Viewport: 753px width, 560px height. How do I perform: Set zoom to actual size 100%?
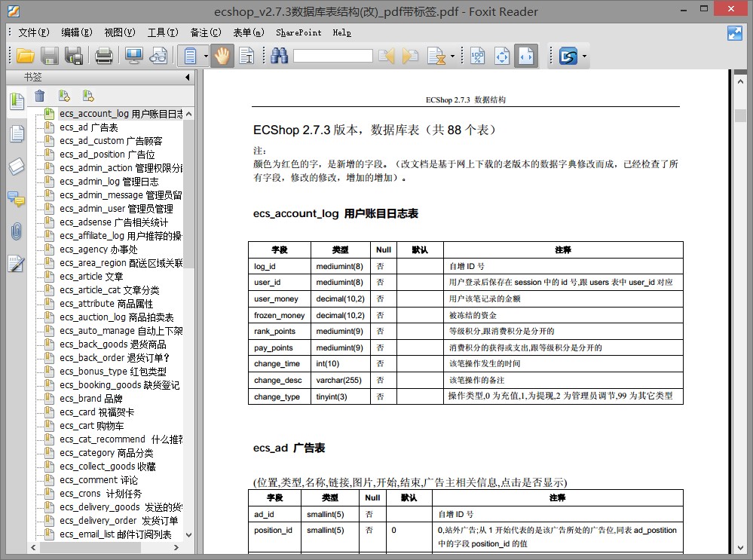[477, 57]
